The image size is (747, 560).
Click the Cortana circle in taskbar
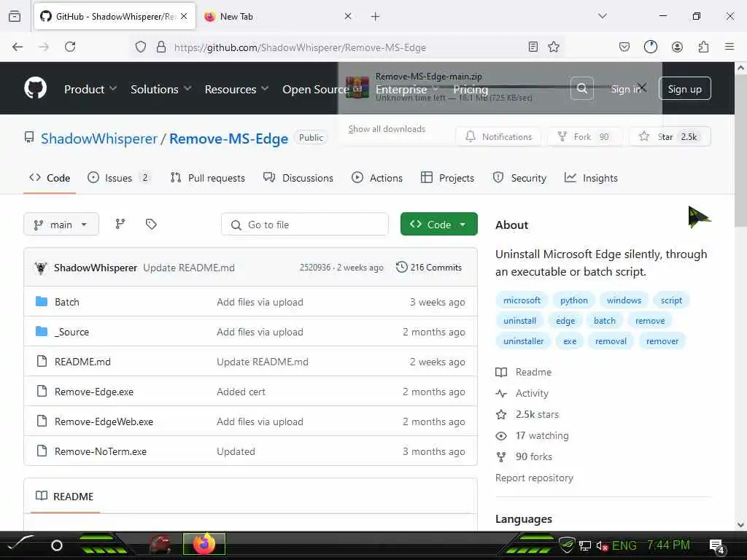point(57,545)
